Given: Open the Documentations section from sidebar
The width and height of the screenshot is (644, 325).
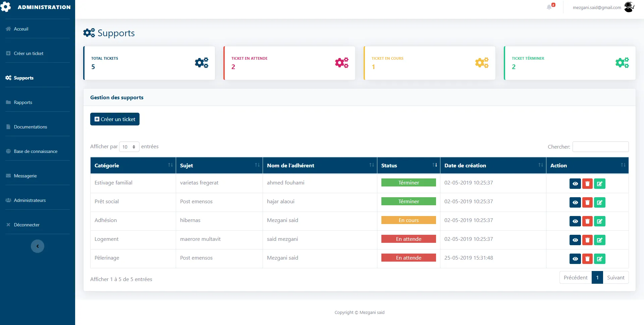Looking at the screenshot, I should point(30,126).
